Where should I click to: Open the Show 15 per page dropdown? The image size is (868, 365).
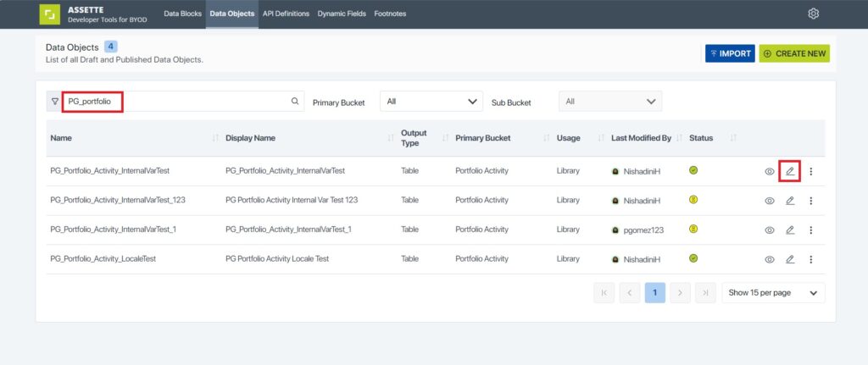pyautogui.click(x=773, y=293)
